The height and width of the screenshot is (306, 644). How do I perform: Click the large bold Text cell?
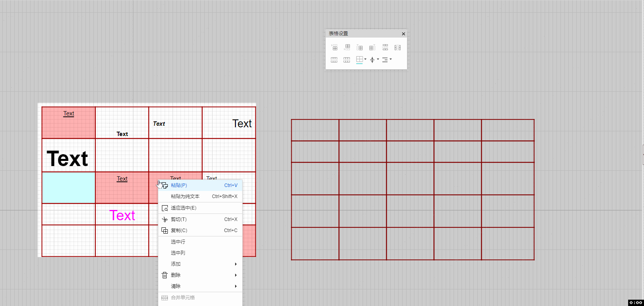click(x=67, y=159)
